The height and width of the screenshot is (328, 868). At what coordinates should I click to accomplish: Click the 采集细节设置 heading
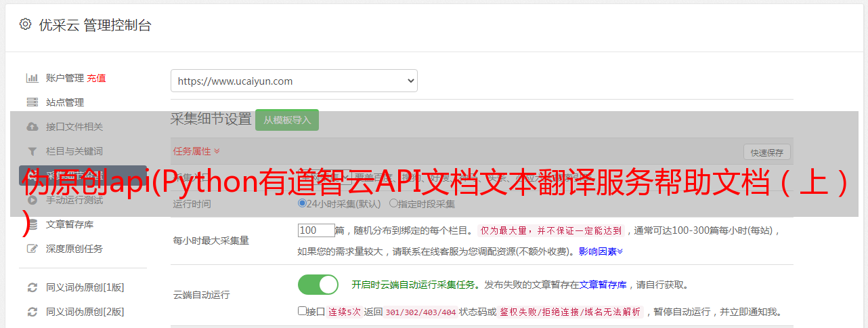tap(211, 119)
